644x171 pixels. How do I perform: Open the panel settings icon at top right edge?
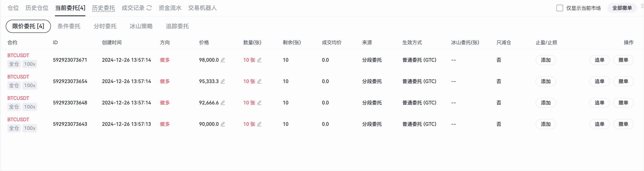(642, 6)
